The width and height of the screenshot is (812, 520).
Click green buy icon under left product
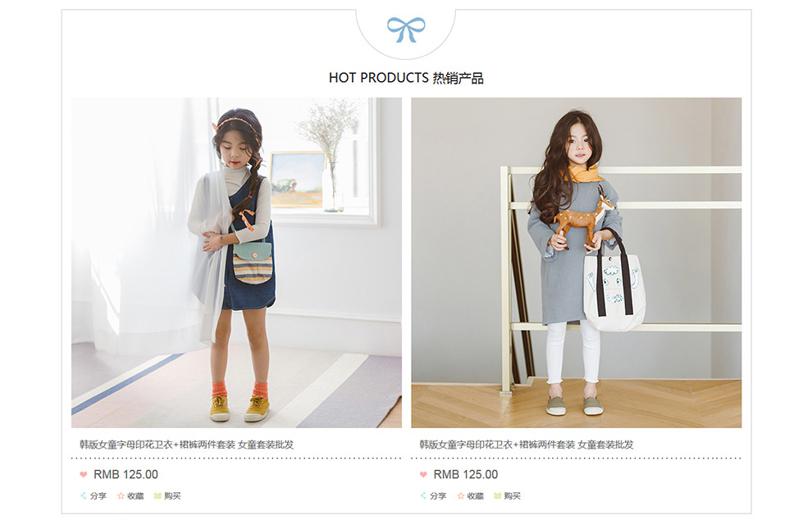pos(157,495)
